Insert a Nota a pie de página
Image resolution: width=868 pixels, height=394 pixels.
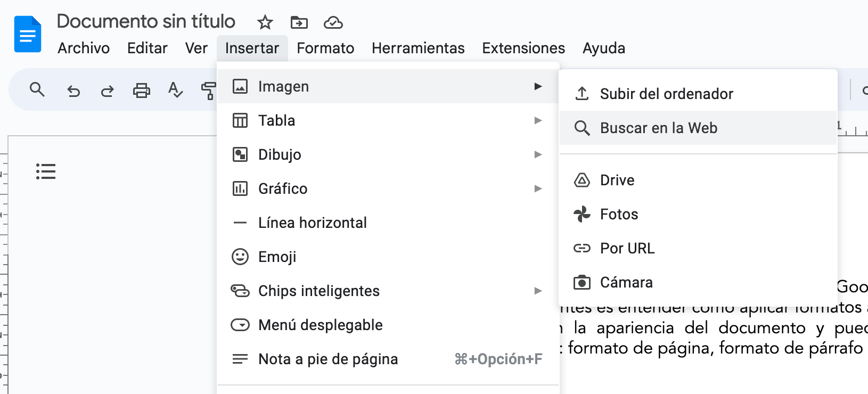(x=327, y=359)
